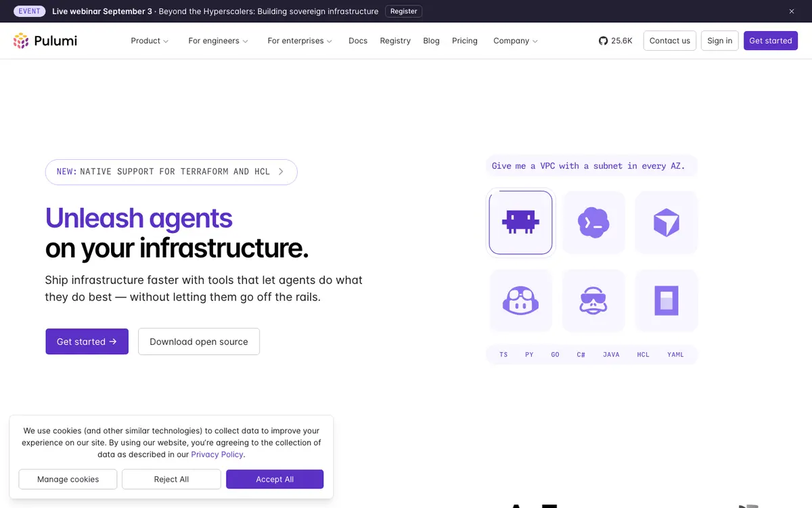
Task: Select the goggles mascot icon tile
Action: click(520, 301)
